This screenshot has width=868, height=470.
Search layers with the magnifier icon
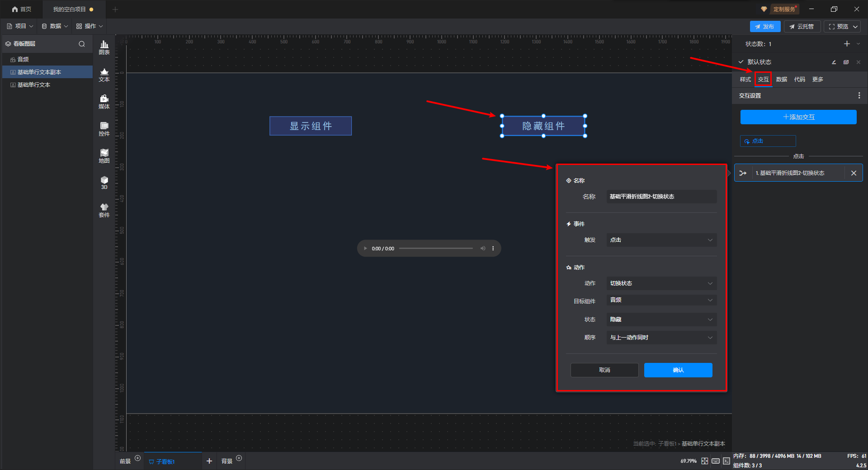82,44
